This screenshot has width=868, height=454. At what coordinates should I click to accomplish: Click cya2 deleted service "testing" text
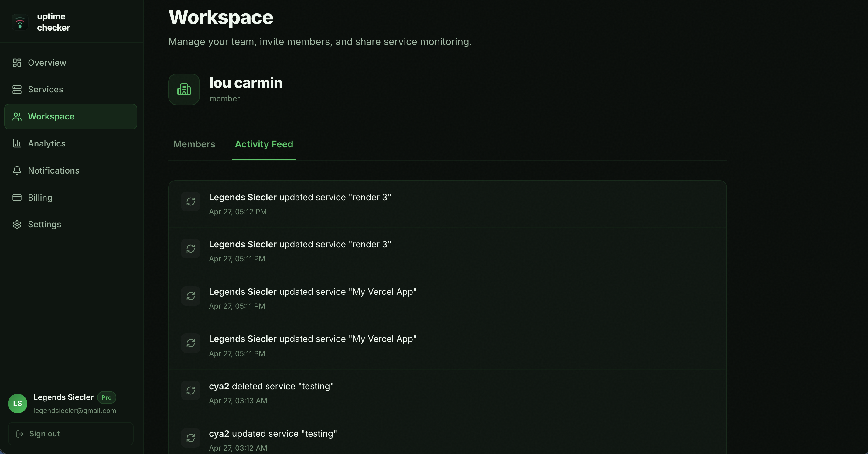tap(271, 386)
